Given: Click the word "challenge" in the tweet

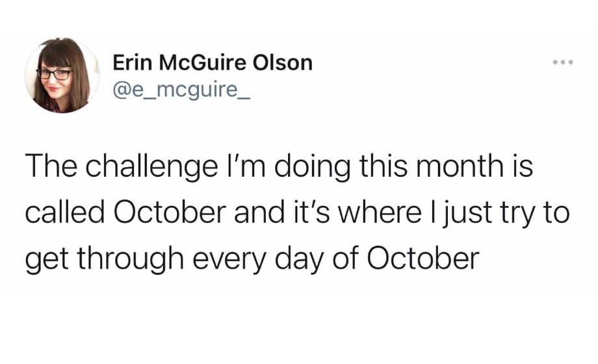Looking at the screenshot, I should pyautogui.click(x=135, y=168).
